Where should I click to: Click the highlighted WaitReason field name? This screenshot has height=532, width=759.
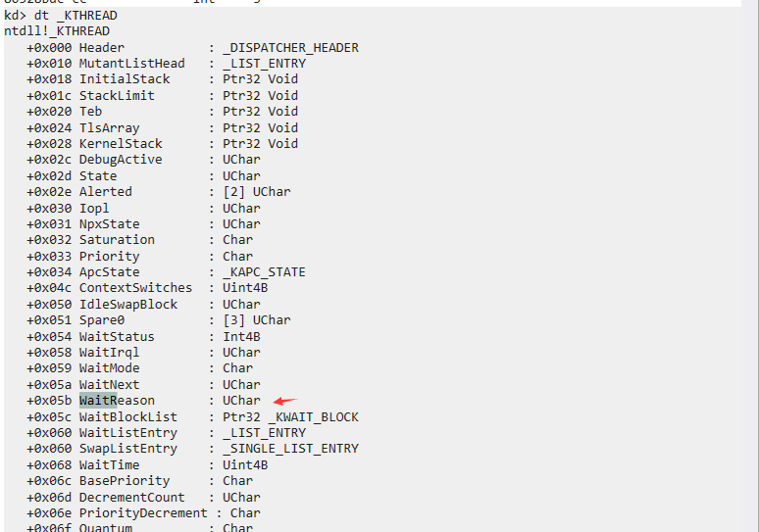117,401
